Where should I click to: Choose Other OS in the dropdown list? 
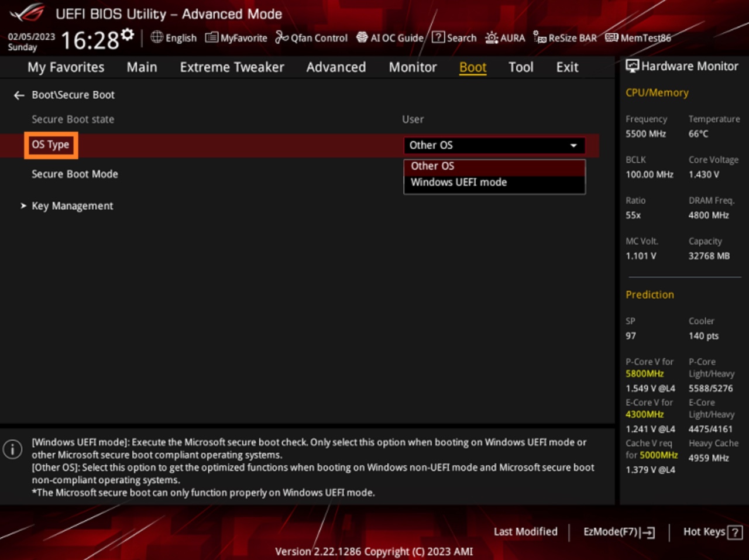[494, 166]
